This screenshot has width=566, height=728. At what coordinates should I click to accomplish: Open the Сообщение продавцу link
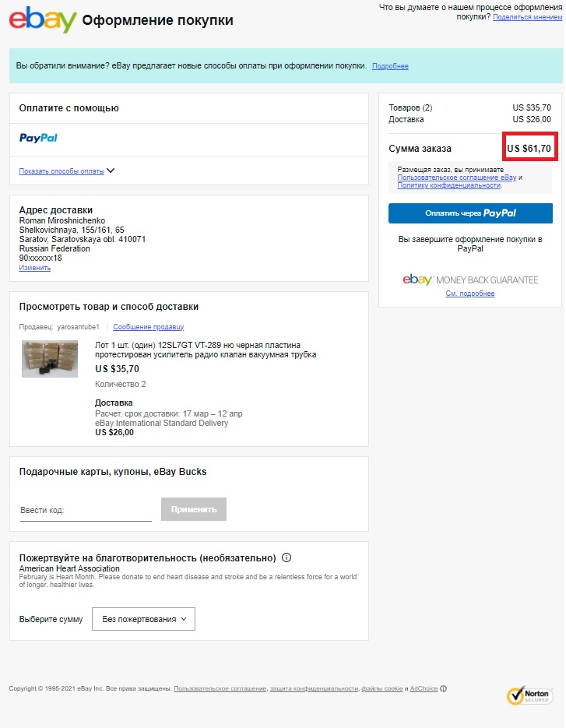(x=149, y=327)
